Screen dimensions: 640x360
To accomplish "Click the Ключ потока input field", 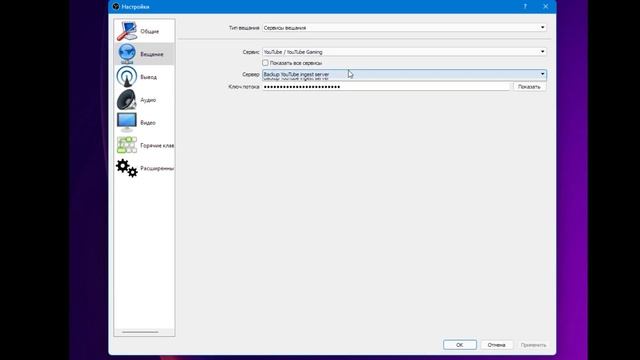I will [x=387, y=87].
